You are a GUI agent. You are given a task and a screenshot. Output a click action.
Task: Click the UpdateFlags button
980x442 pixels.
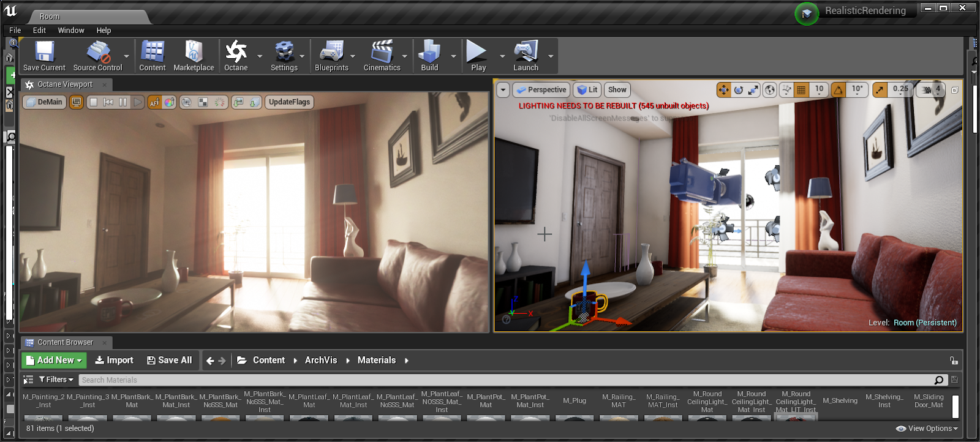click(289, 102)
